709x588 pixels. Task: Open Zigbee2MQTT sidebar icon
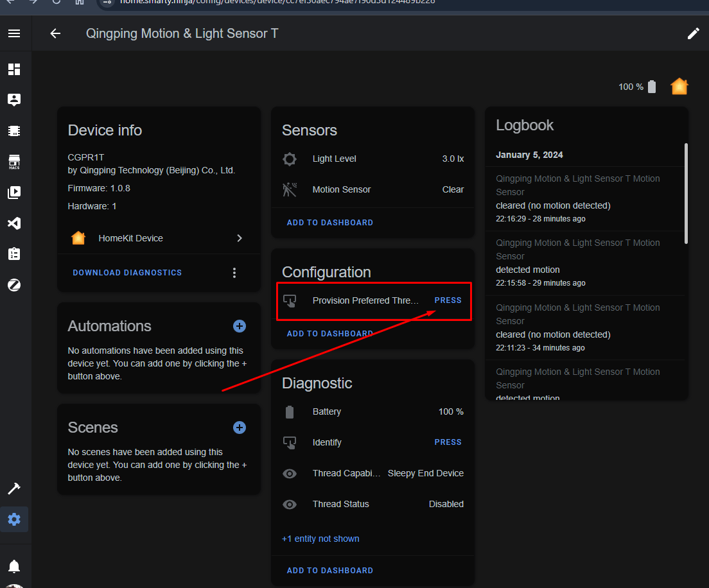pyautogui.click(x=14, y=285)
